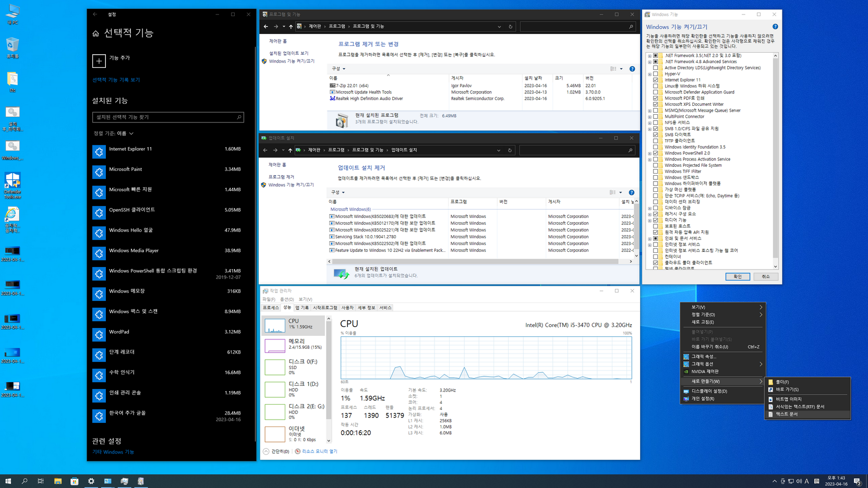
Task: Uncheck SMB 다이렉트 in Windows 기능
Action: (x=656, y=135)
